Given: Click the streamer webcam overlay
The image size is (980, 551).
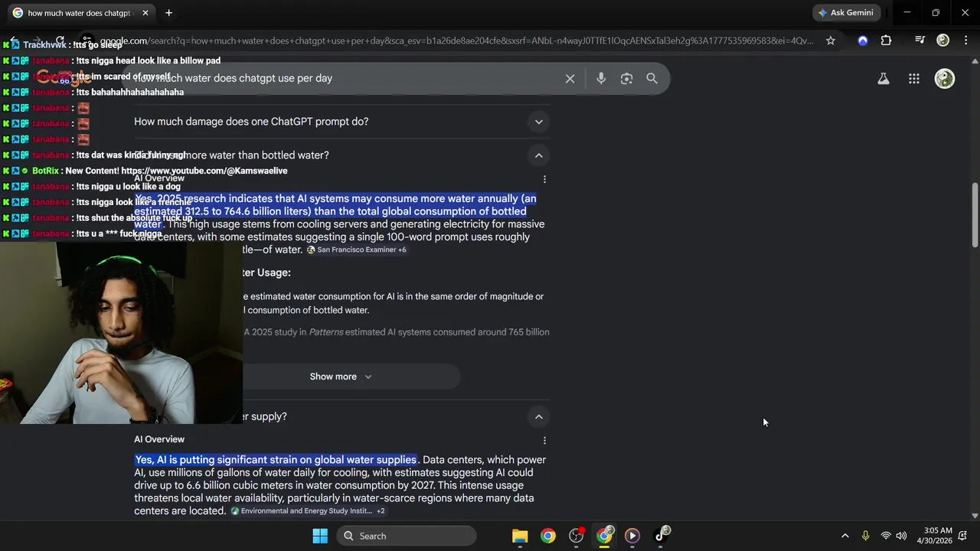Looking at the screenshot, I should tap(121, 333).
